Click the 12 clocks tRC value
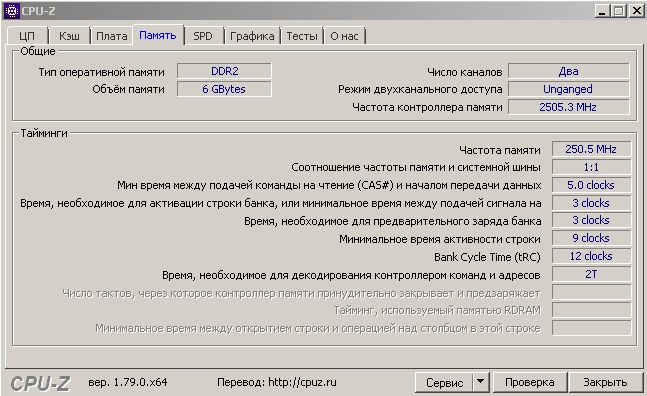 pos(592,256)
